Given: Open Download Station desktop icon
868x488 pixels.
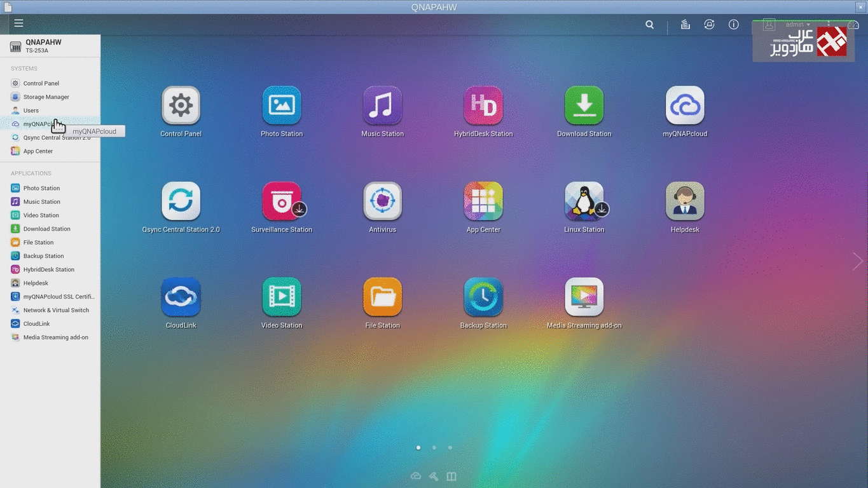Looking at the screenshot, I should 584,105.
